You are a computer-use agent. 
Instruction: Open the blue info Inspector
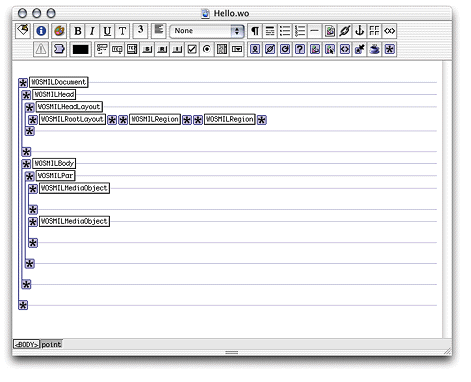click(x=41, y=31)
